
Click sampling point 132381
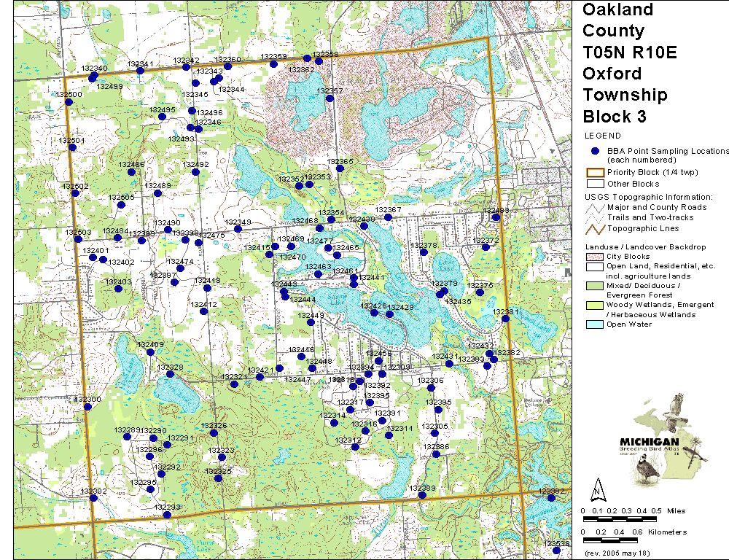point(505,319)
